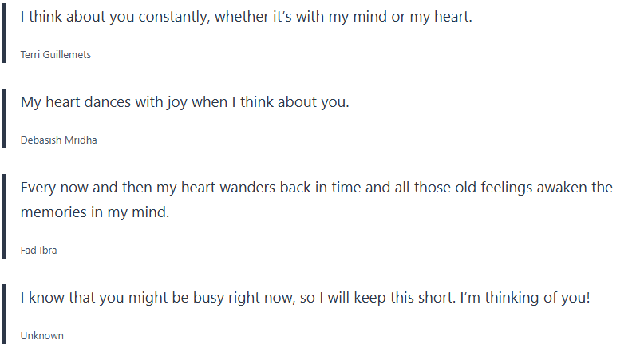Click the vertical bar beside Debasish Mridha quote
644x348 pixels.
[x=4, y=119]
